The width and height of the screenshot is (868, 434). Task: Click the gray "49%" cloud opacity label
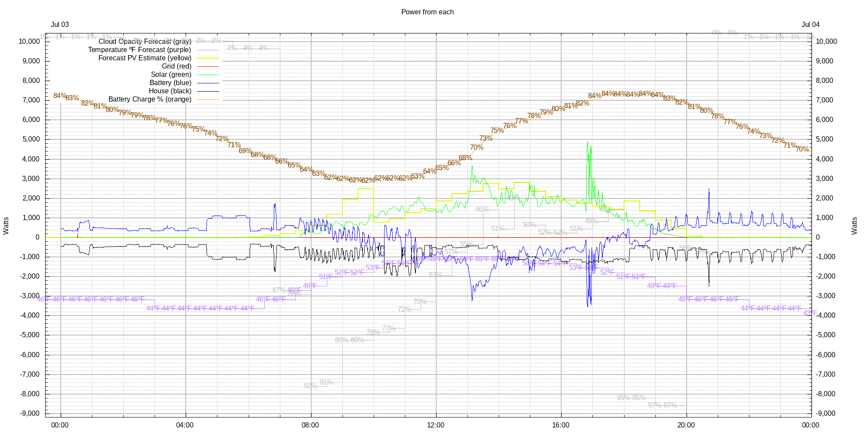click(591, 221)
